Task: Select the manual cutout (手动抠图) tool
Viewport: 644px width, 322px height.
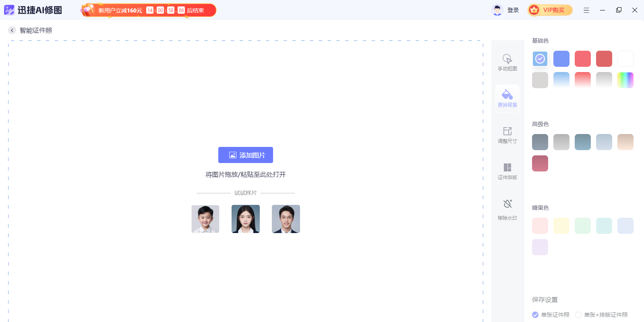Action: click(507, 62)
